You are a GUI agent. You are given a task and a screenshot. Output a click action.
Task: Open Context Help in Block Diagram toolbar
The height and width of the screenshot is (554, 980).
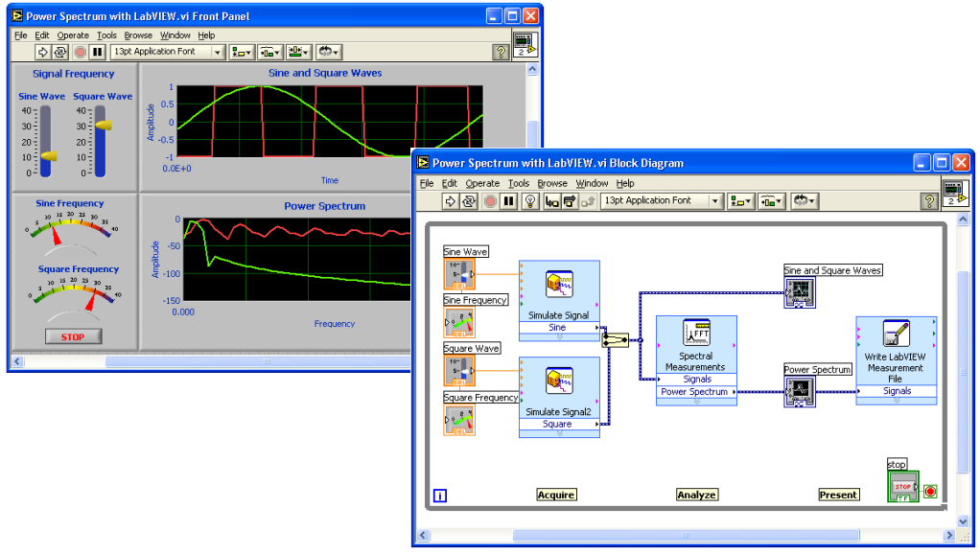928,200
